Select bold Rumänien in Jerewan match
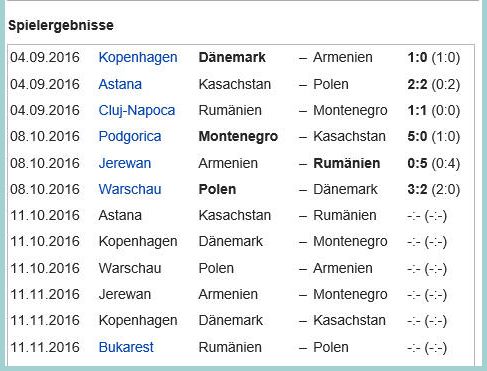Screen dimensions: 487x371 coord(347,163)
